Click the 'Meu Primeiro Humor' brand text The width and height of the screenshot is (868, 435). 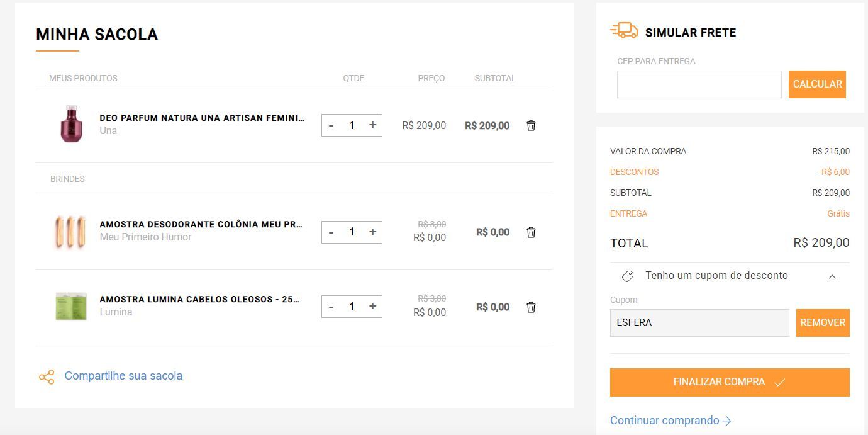[145, 237]
